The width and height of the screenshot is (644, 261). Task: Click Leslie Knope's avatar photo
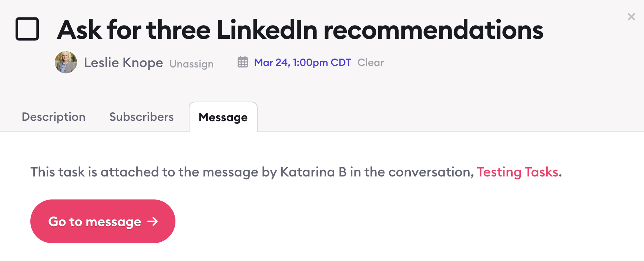(x=66, y=62)
